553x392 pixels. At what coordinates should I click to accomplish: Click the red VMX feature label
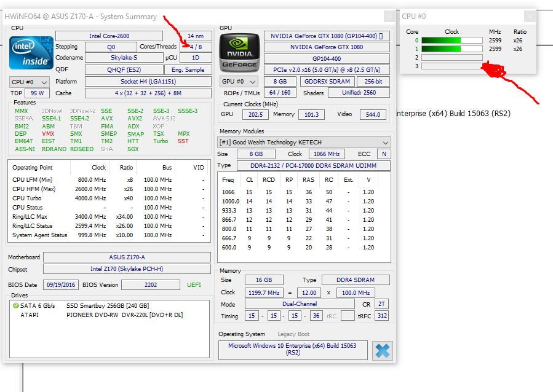click(x=48, y=134)
